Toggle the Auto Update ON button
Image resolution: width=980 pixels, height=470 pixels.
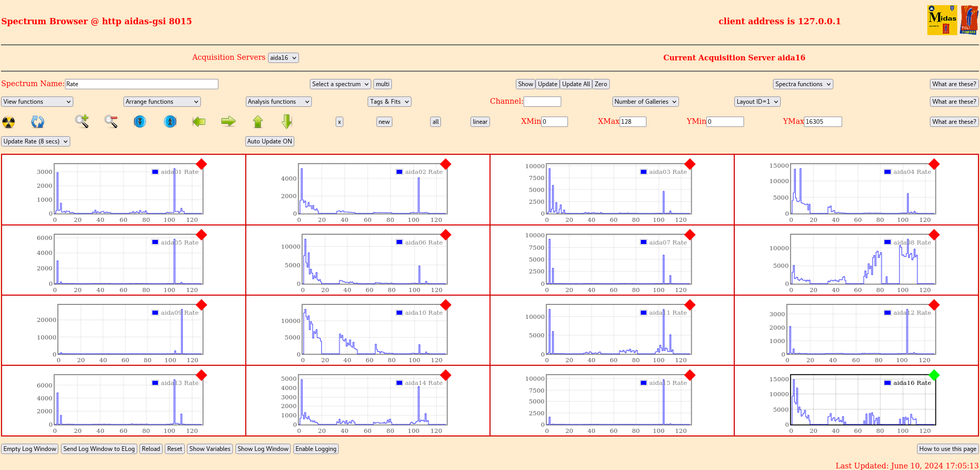click(270, 141)
